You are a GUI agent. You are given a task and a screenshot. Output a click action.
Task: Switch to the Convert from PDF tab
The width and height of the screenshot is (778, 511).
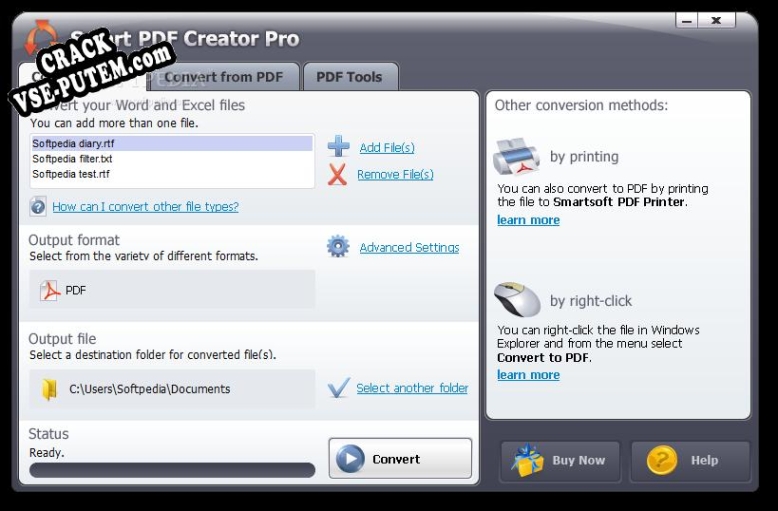click(223, 77)
